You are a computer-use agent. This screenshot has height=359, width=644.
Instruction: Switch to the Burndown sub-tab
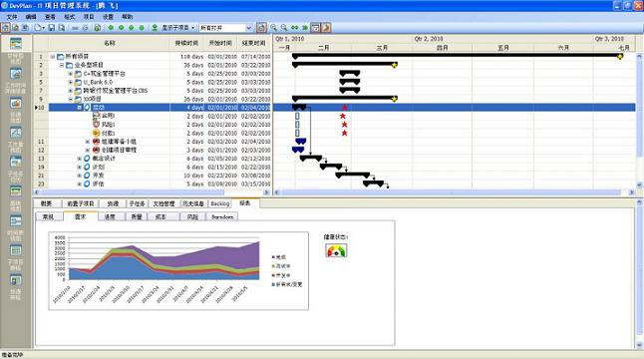pos(222,216)
